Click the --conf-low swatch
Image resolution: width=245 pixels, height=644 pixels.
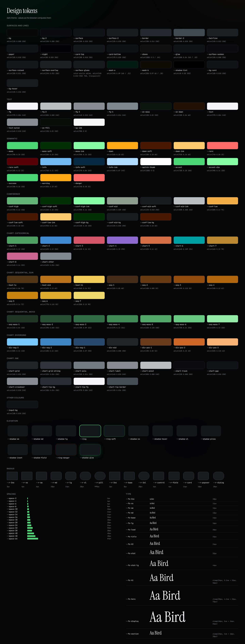pyautogui.click(x=222, y=201)
